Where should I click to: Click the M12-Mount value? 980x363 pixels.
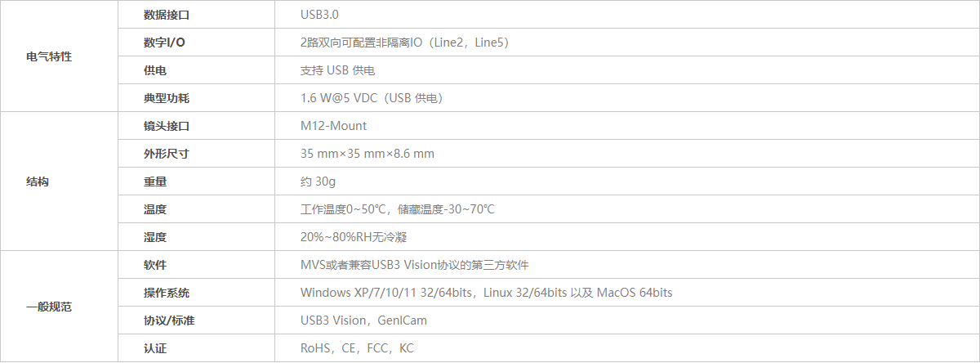(333, 126)
